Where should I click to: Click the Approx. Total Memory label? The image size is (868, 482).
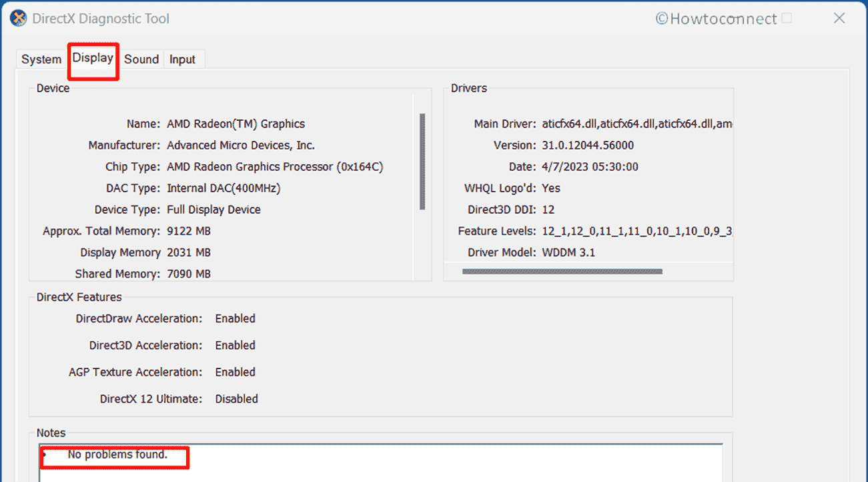[101, 231]
